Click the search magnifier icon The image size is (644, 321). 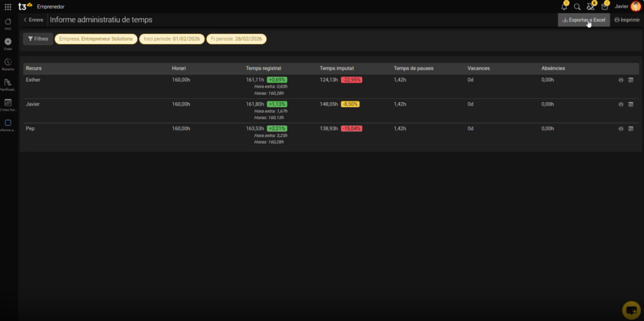pyautogui.click(x=577, y=7)
